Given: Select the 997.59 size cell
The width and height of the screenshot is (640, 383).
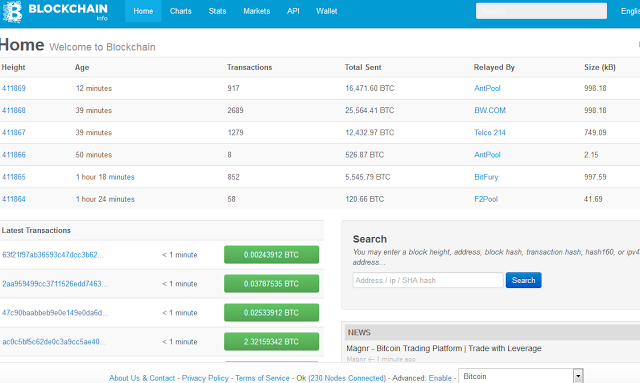Looking at the screenshot, I should point(595,177).
